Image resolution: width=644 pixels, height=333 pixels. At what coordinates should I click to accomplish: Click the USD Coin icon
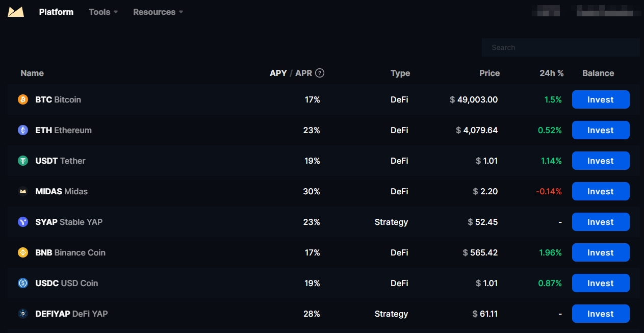coord(23,283)
